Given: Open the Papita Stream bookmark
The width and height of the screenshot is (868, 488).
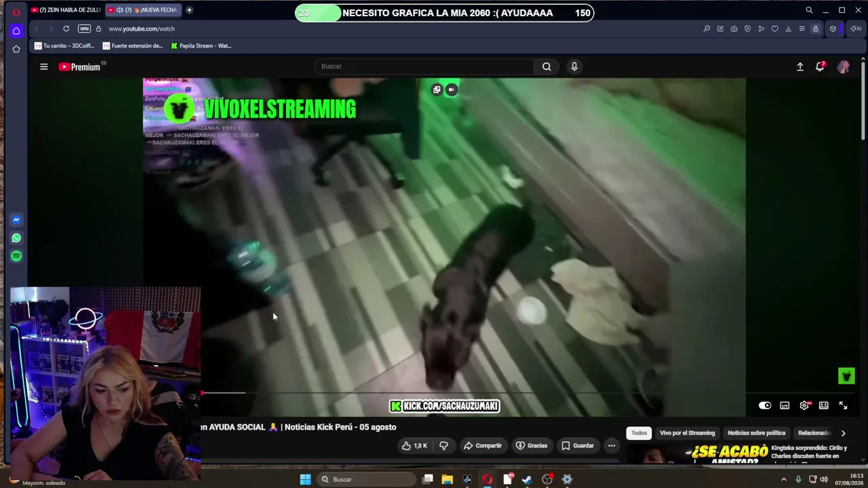Looking at the screenshot, I should (201, 46).
